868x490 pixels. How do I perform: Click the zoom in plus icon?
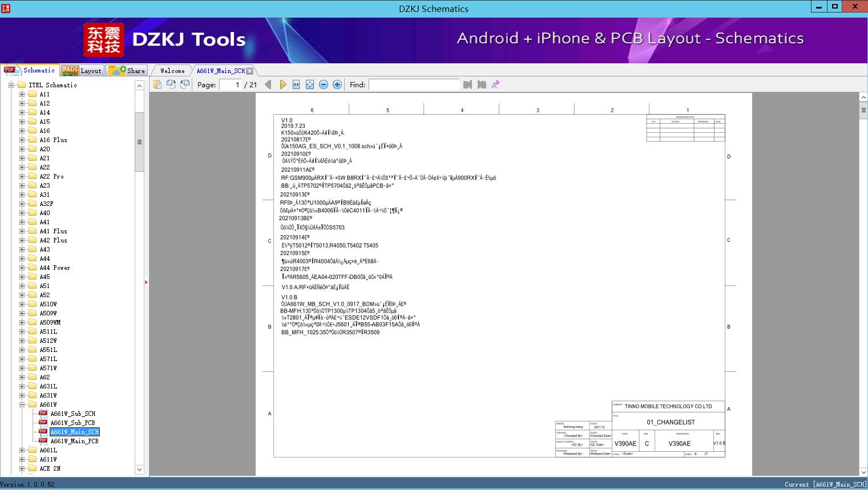(x=337, y=84)
